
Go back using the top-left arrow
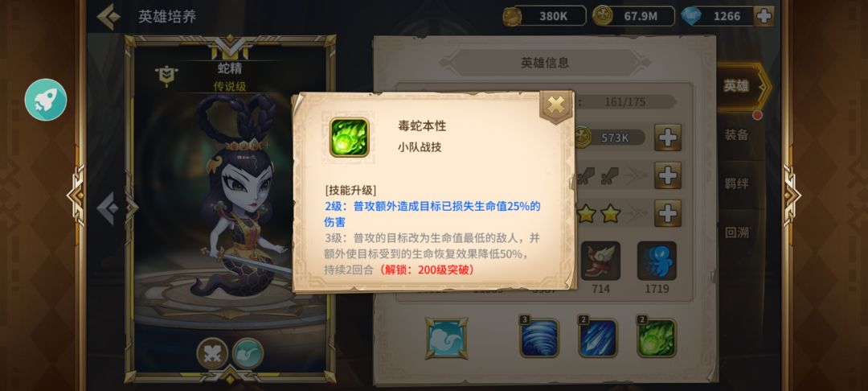point(108,17)
